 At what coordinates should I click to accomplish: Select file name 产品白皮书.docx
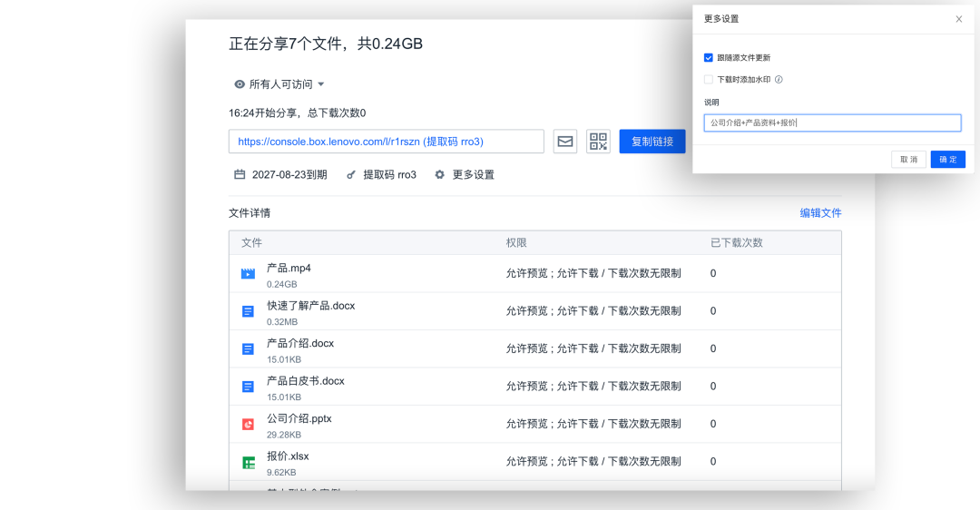(306, 380)
